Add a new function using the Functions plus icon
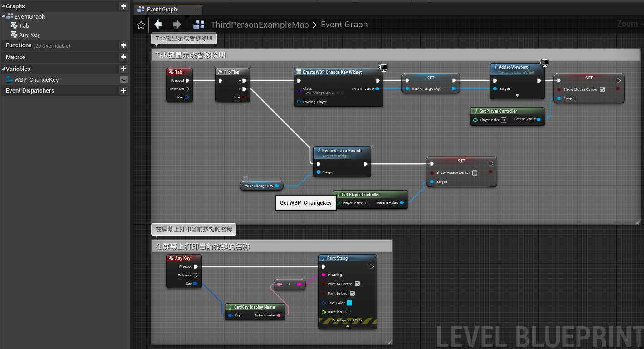The height and width of the screenshot is (349, 644). click(x=123, y=45)
